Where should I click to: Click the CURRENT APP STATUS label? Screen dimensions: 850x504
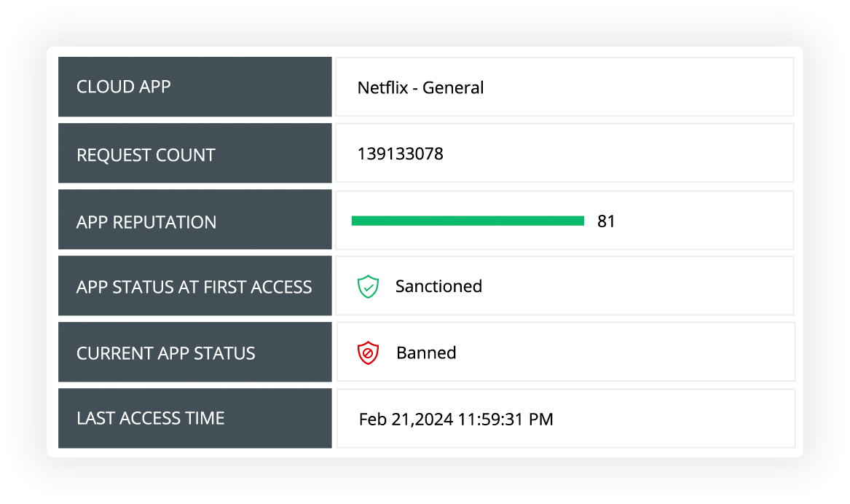point(166,354)
